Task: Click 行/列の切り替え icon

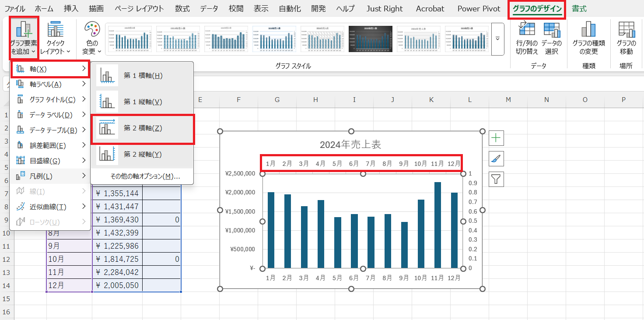Action: [x=526, y=39]
